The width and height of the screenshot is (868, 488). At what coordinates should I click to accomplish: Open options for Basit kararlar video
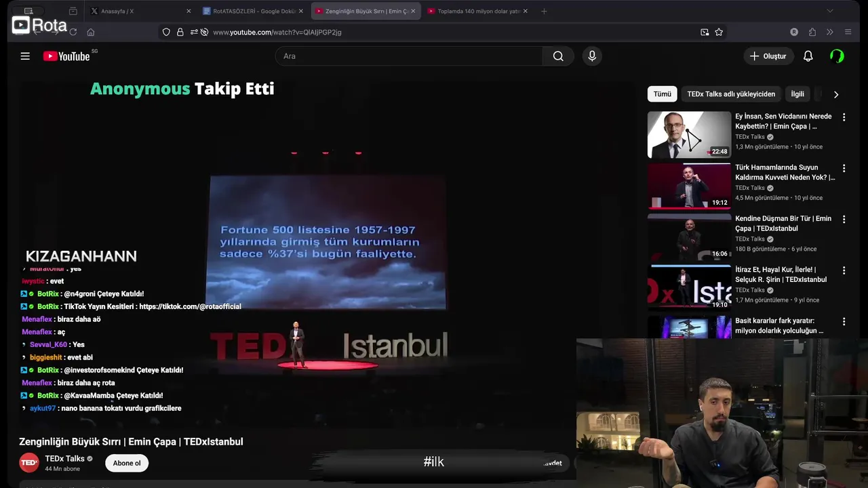click(844, 322)
